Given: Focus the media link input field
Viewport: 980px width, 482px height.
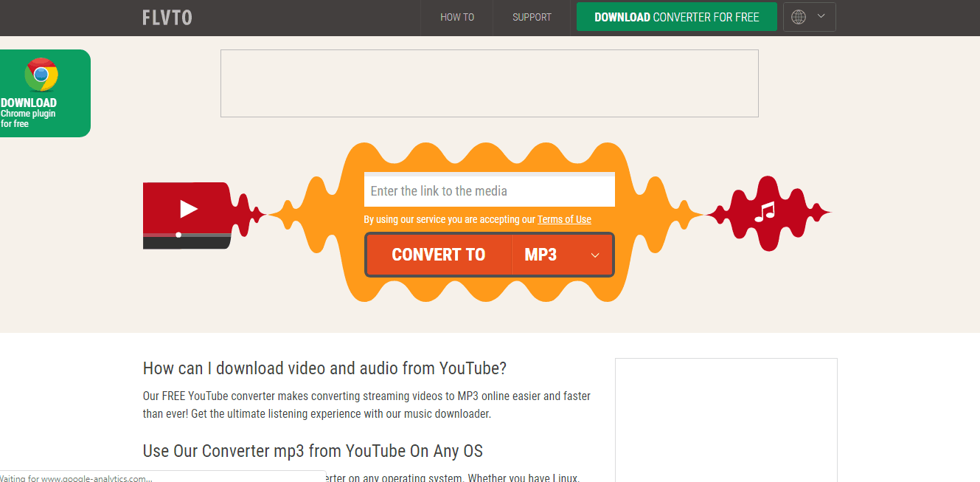Looking at the screenshot, I should pyautogui.click(x=489, y=191).
